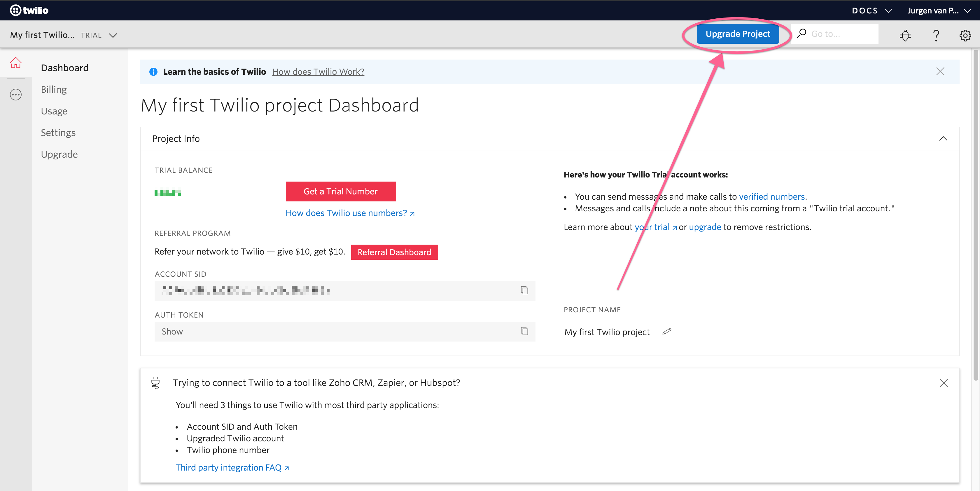The height and width of the screenshot is (491, 980).
Task: Open the your trial link
Action: [655, 227]
